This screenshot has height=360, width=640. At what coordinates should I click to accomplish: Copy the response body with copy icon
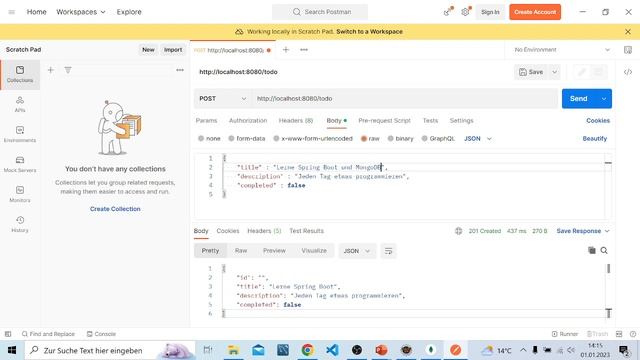coord(591,251)
